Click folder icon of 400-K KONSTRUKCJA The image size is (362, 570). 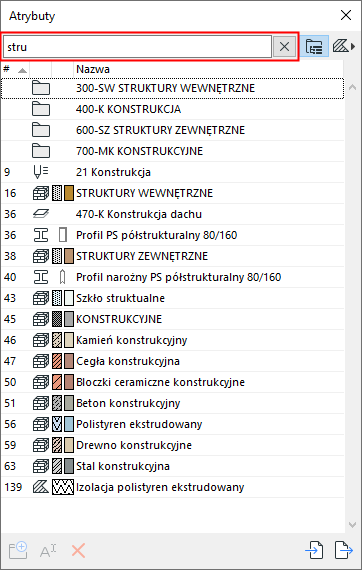click(x=41, y=109)
